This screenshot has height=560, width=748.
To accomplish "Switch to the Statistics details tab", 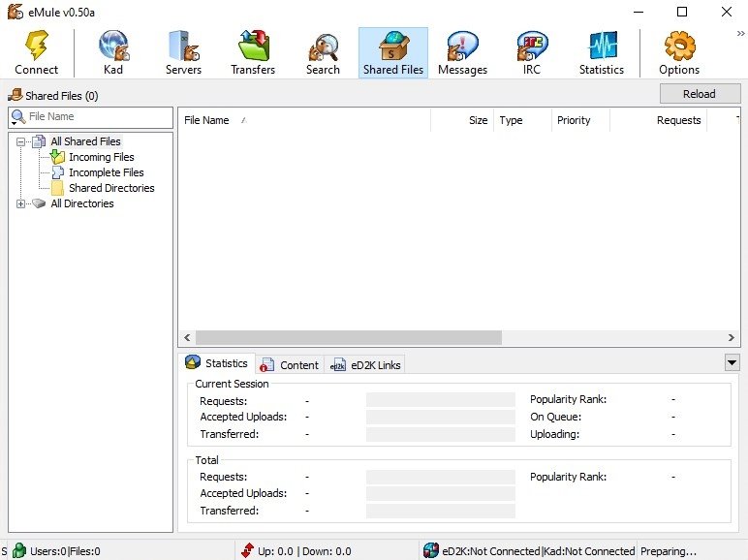I will pos(217,363).
